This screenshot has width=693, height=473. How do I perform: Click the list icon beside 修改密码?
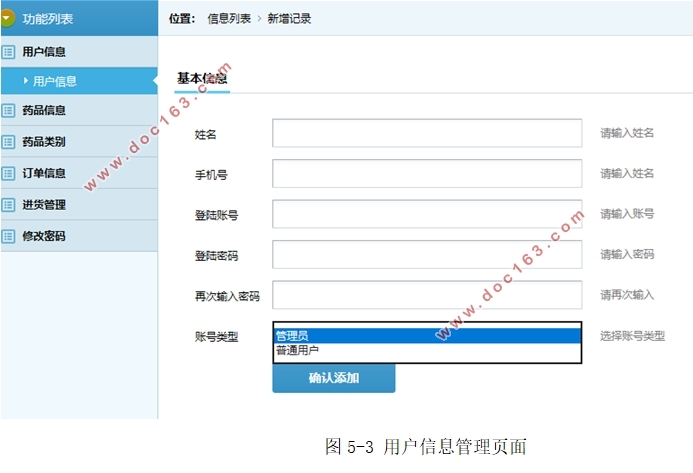(8, 236)
